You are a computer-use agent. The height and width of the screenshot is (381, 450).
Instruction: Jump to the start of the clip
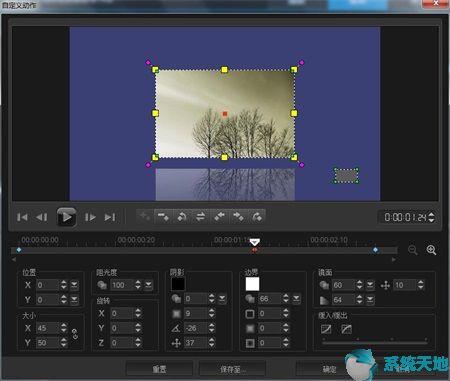[22, 218]
